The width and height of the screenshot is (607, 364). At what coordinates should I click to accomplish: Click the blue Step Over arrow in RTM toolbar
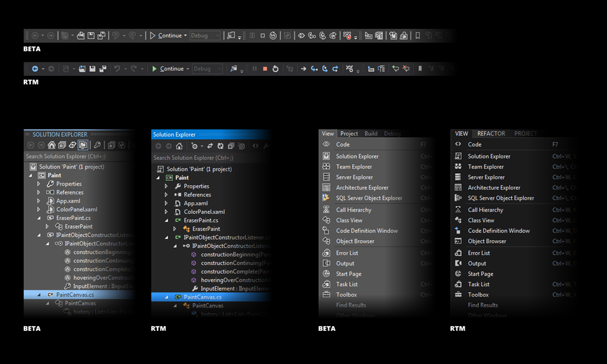(314, 69)
